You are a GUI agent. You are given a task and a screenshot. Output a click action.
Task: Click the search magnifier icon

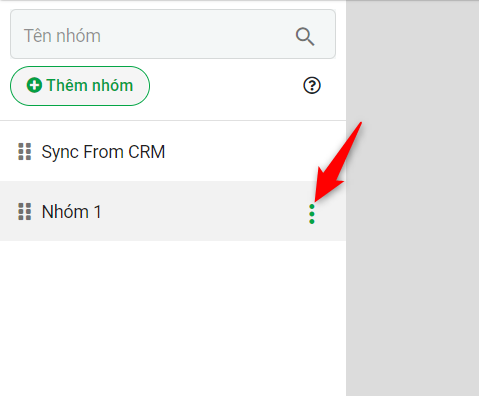pyautogui.click(x=305, y=37)
